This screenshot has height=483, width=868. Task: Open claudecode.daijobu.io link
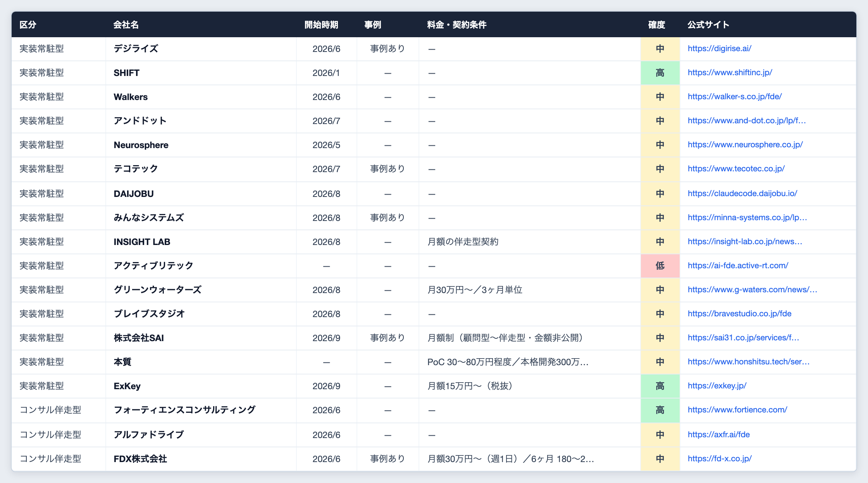742,193
